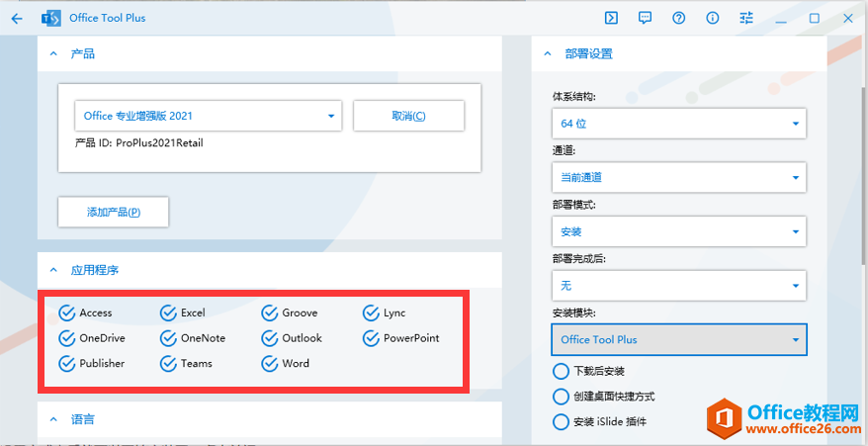Open the Office 专业增强版 2021 product dropdown

tap(209, 116)
